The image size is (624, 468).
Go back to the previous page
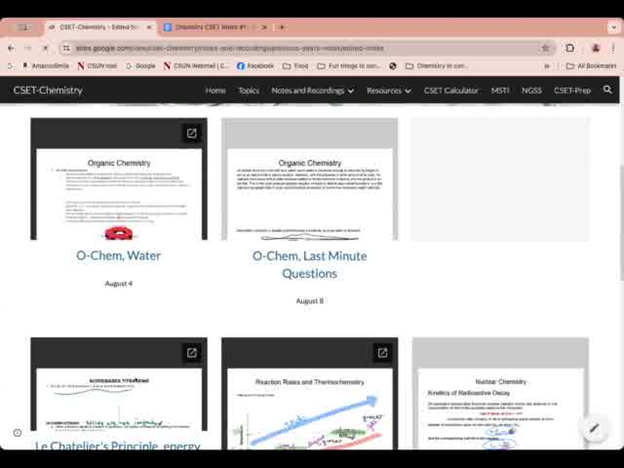point(11,48)
